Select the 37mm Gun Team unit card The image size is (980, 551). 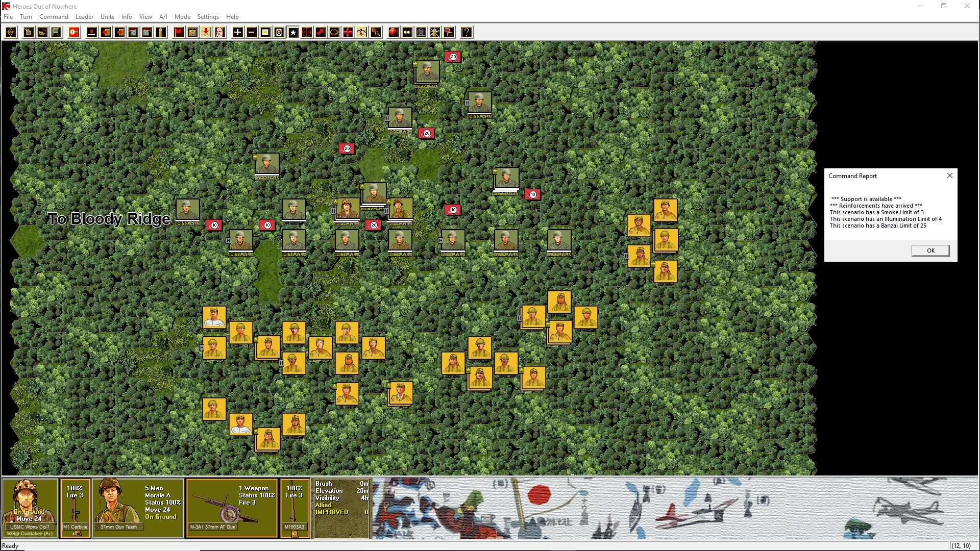point(138,508)
